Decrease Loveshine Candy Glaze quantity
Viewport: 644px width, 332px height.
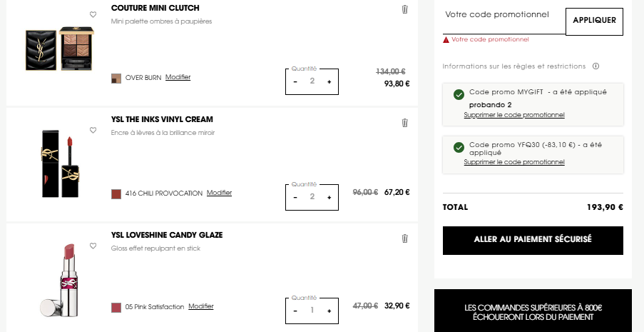tap(295, 311)
